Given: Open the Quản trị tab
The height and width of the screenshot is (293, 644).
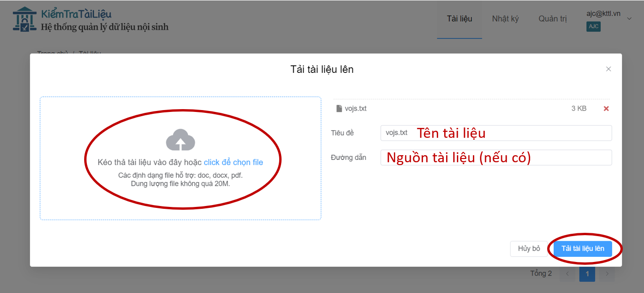Looking at the screenshot, I should coord(552,19).
